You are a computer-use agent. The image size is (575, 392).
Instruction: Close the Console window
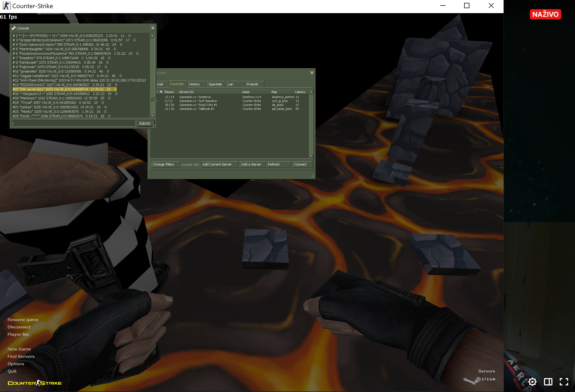pyautogui.click(x=153, y=28)
